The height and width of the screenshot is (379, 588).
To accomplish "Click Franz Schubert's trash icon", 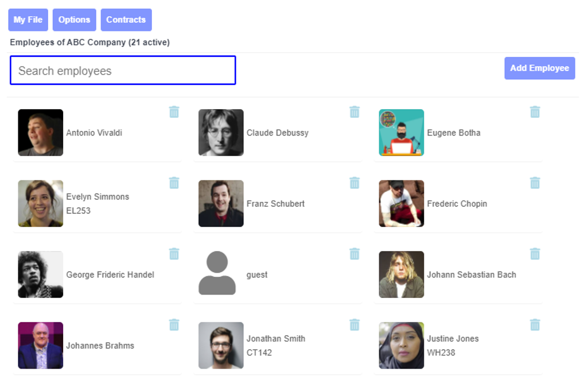I will (355, 183).
